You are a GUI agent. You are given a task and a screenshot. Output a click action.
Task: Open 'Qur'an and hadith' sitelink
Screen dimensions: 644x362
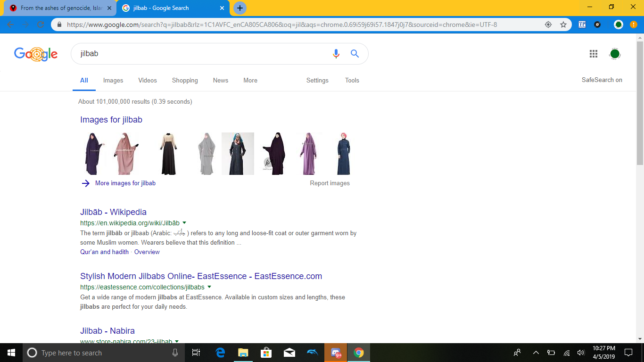pos(104,252)
